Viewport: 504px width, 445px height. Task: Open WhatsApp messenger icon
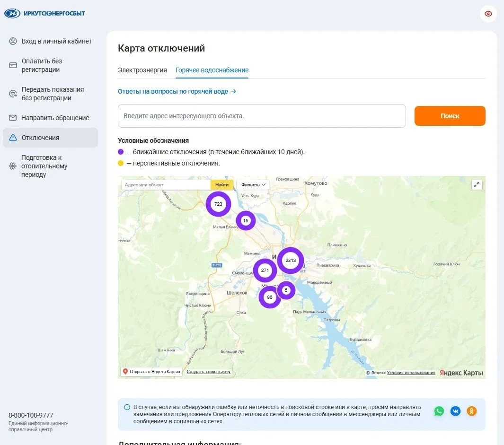[x=439, y=411]
